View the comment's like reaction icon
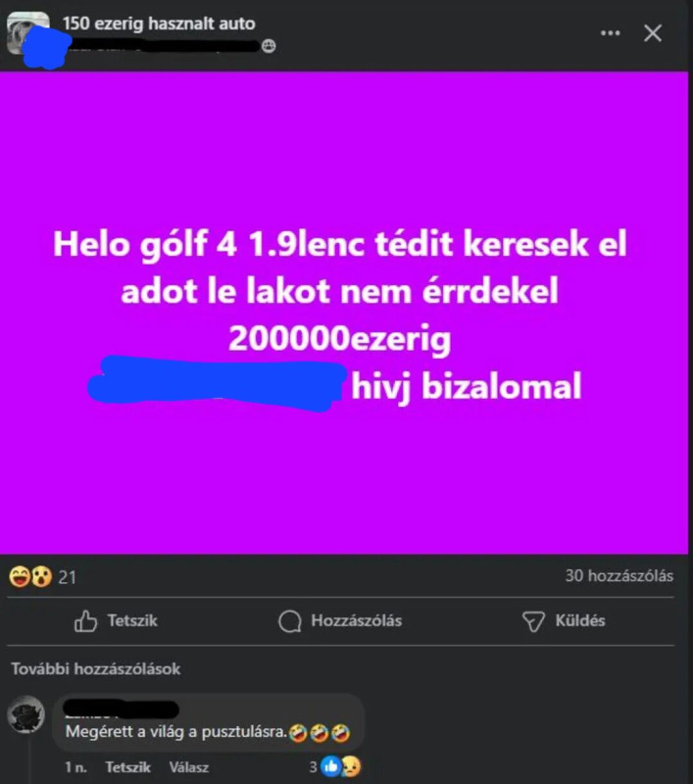The image size is (693, 784). coord(330,766)
